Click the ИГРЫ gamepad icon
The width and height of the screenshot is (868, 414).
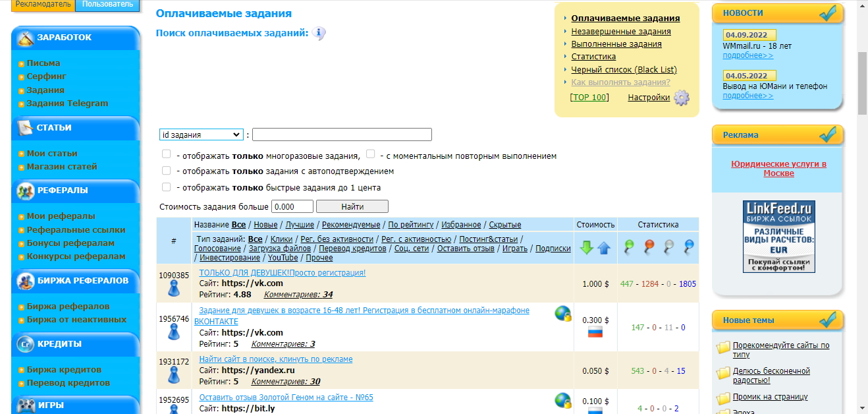(x=26, y=405)
